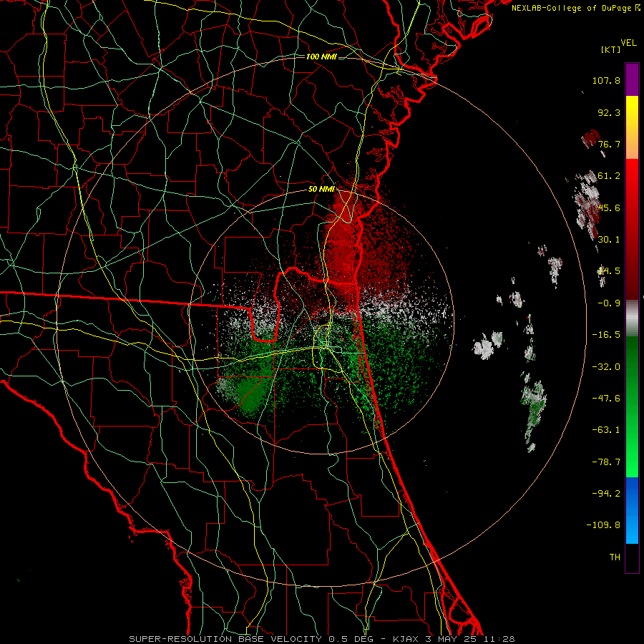Click the blue segment of the color bar

632,510
